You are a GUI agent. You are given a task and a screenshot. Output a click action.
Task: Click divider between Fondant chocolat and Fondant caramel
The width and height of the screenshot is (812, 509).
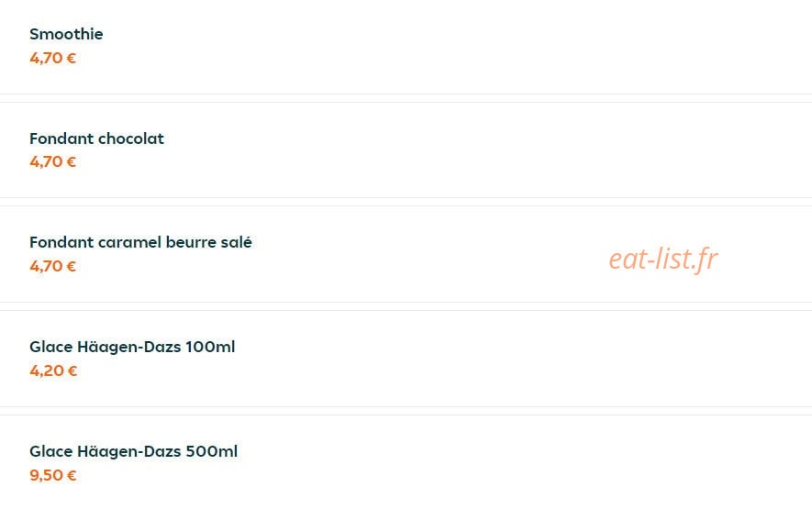[406, 202]
